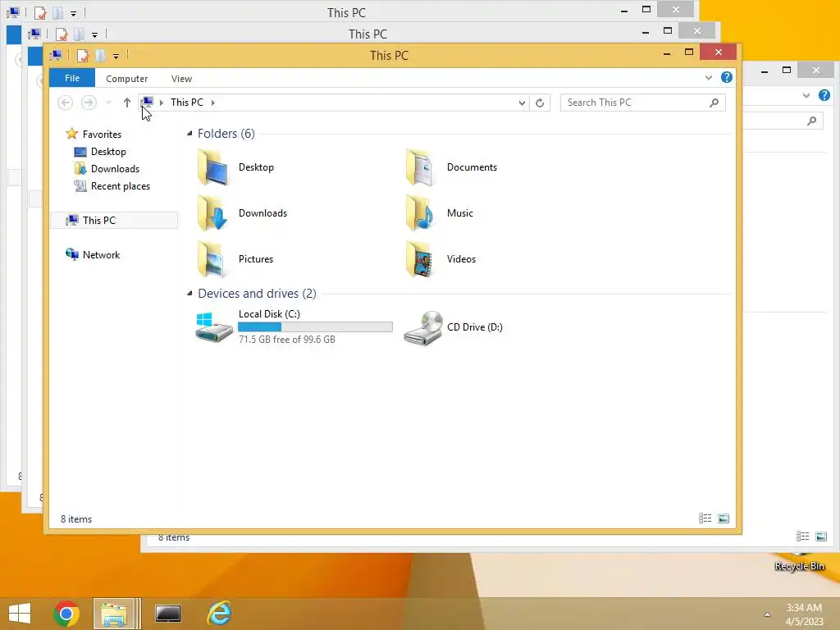840x630 pixels.
Task: Switch to Details view in front window
Action: tap(705, 518)
